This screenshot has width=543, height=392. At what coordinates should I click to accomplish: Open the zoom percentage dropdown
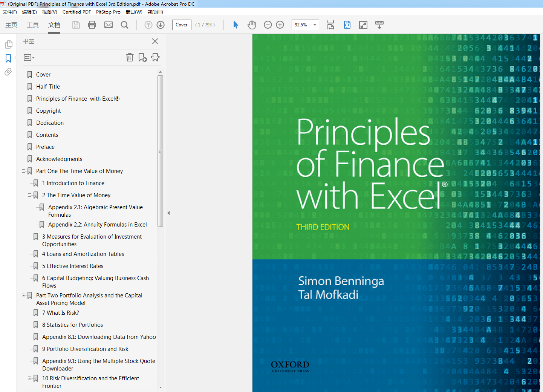tap(314, 24)
